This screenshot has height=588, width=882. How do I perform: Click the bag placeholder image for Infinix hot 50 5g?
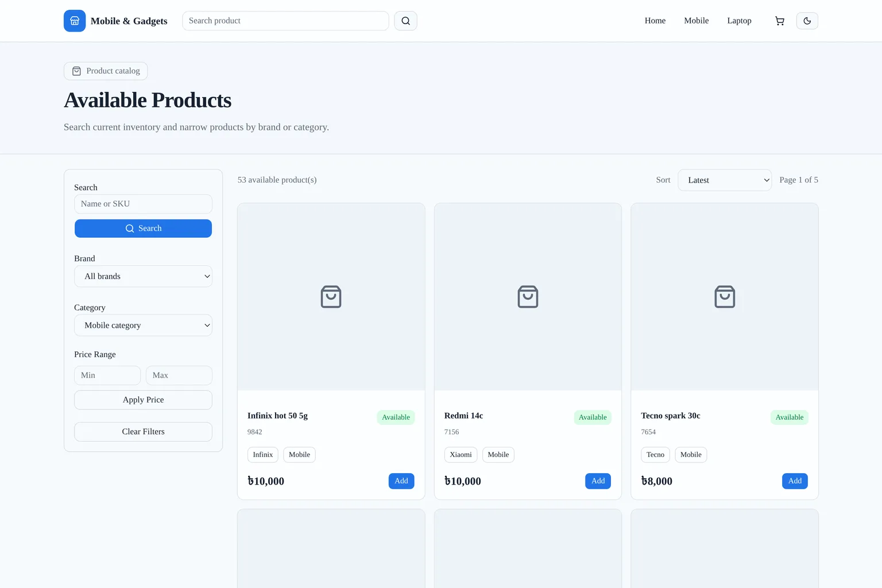click(331, 297)
